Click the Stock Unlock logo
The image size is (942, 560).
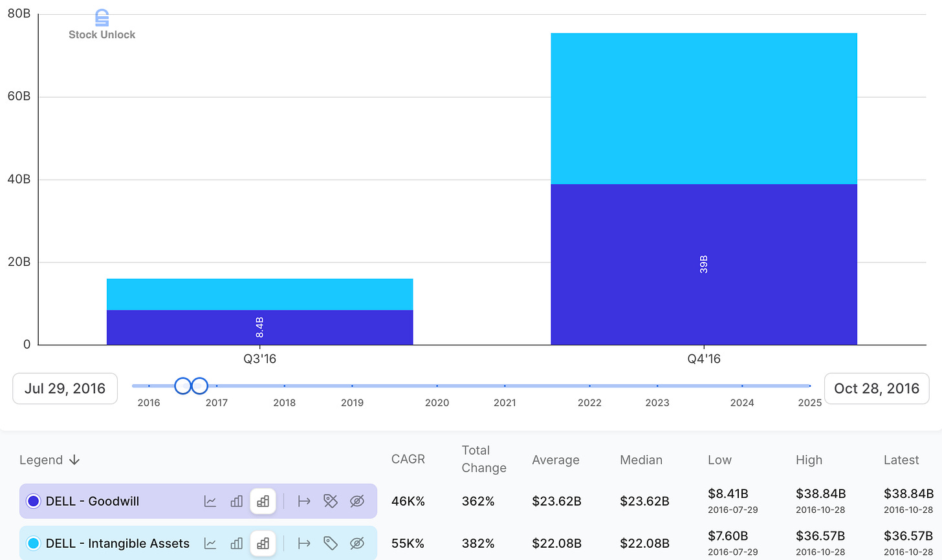click(102, 25)
